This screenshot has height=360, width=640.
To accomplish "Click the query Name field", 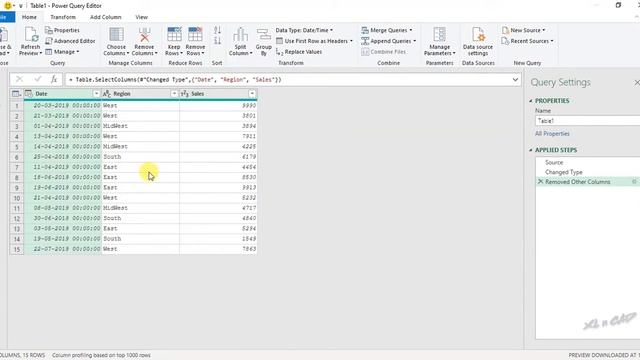I will tap(587, 121).
